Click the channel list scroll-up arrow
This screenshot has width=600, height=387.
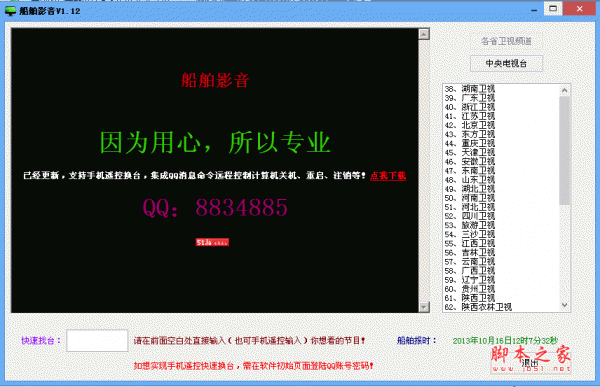point(564,90)
